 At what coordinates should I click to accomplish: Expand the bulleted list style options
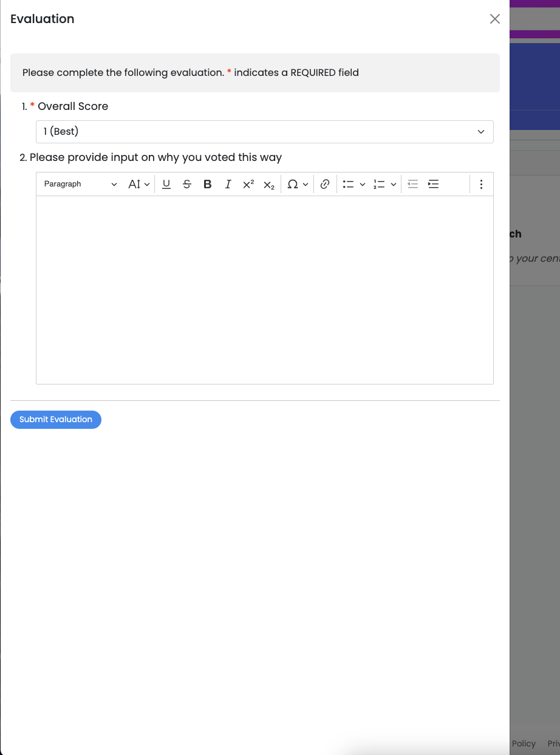point(363,184)
